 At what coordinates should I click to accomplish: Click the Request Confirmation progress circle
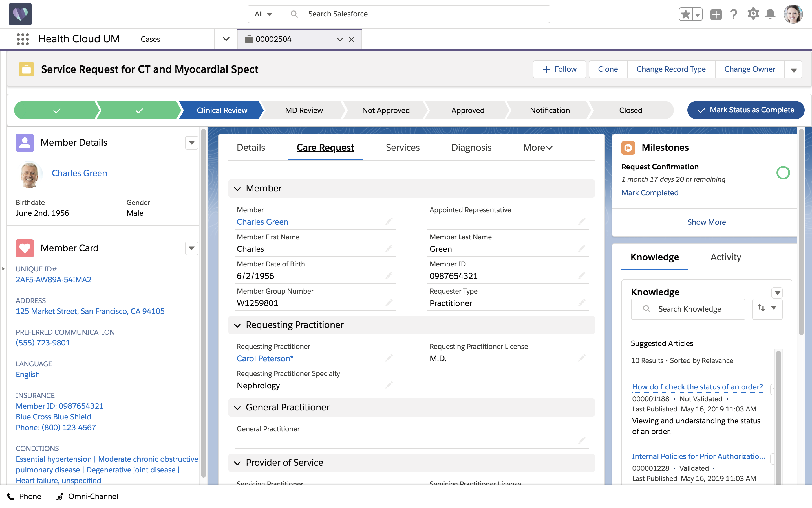point(783,173)
